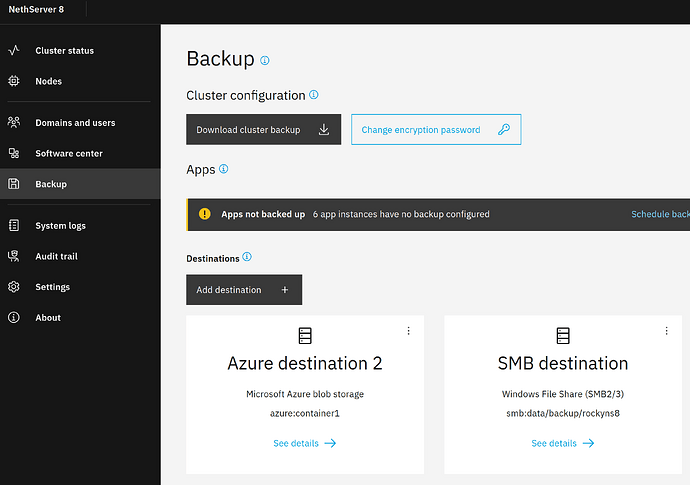690x485 pixels.
Task: Click Change encryption password button
Action: 436,129
